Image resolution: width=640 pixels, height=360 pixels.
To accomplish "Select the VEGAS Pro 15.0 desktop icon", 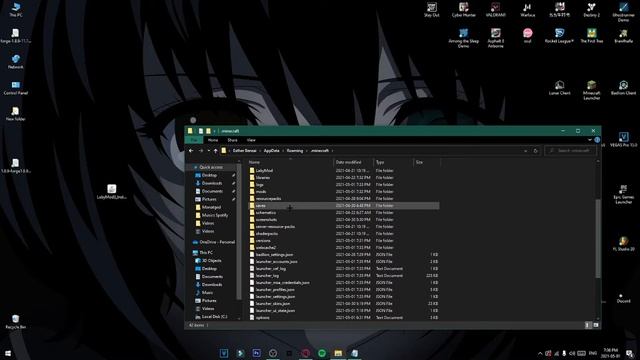I will click(x=623, y=140).
